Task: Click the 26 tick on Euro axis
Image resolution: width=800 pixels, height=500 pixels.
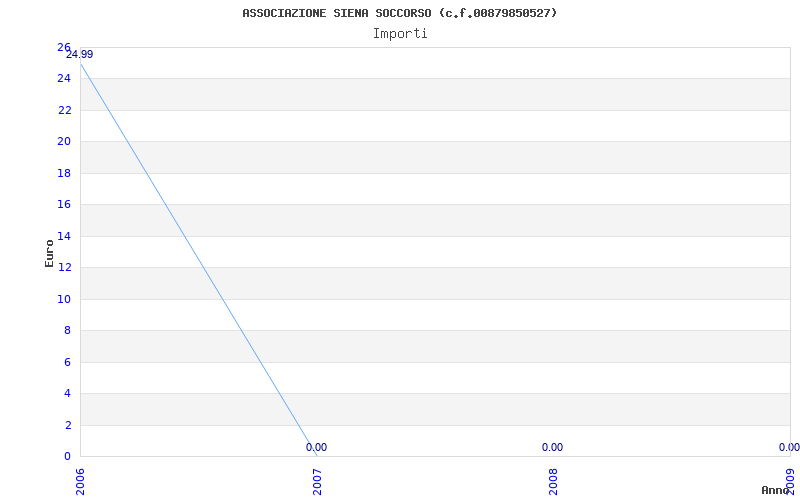Action: [x=64, y=47]
